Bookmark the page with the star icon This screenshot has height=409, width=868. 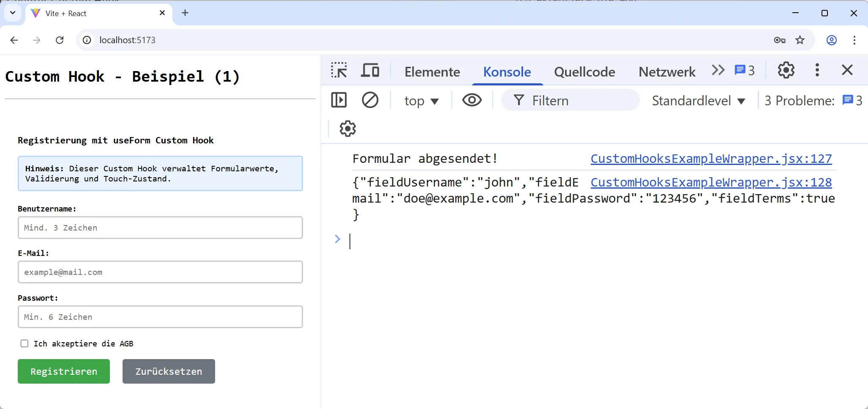coord(800,40)
